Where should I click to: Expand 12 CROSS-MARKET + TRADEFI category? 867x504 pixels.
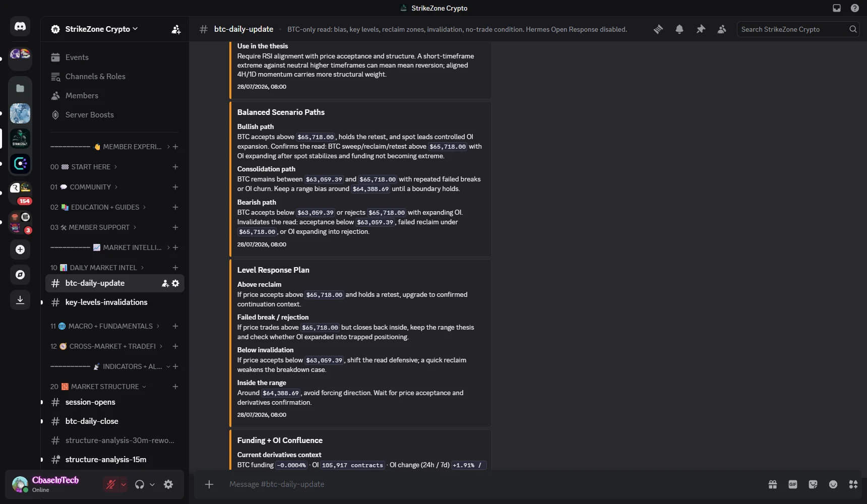coord(106,346)
